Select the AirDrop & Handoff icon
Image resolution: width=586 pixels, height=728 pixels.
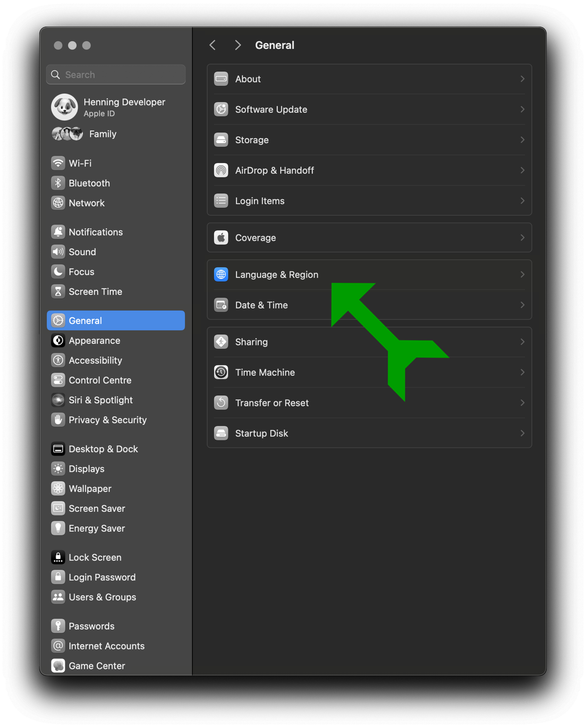(221, 170)
